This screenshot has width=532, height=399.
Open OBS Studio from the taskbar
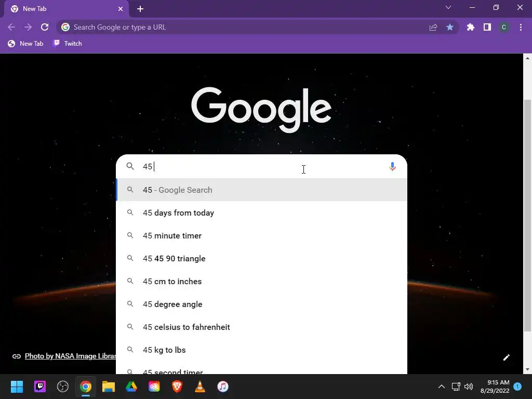(63, 387)
